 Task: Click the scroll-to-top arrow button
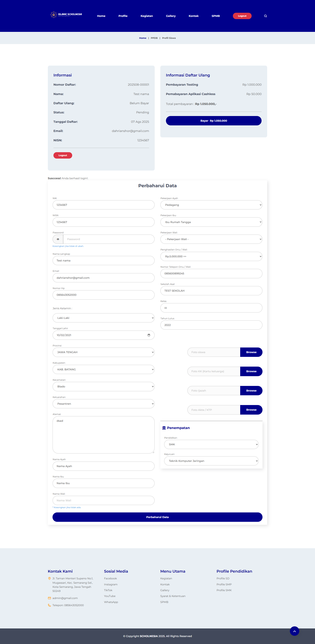pos(294,631)
